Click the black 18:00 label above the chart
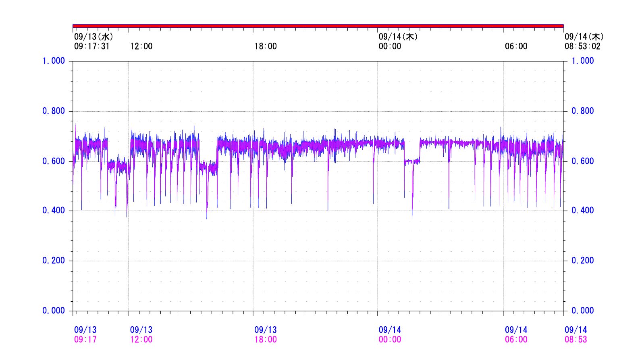Screen dimensions: 644x363 [x=266, y=46]
